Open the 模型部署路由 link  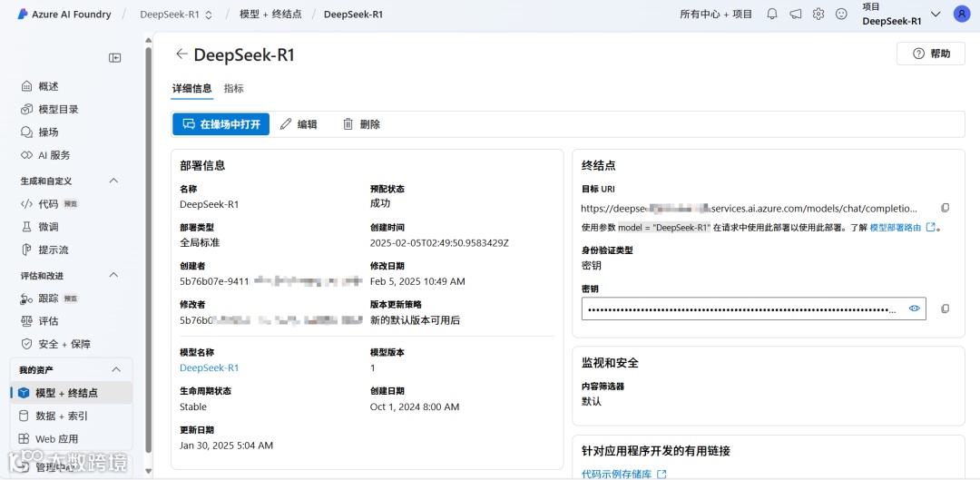(896, 228)
